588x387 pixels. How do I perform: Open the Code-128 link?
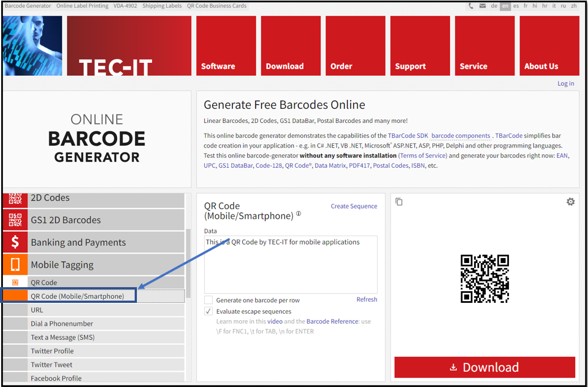(x=269, y=165)
